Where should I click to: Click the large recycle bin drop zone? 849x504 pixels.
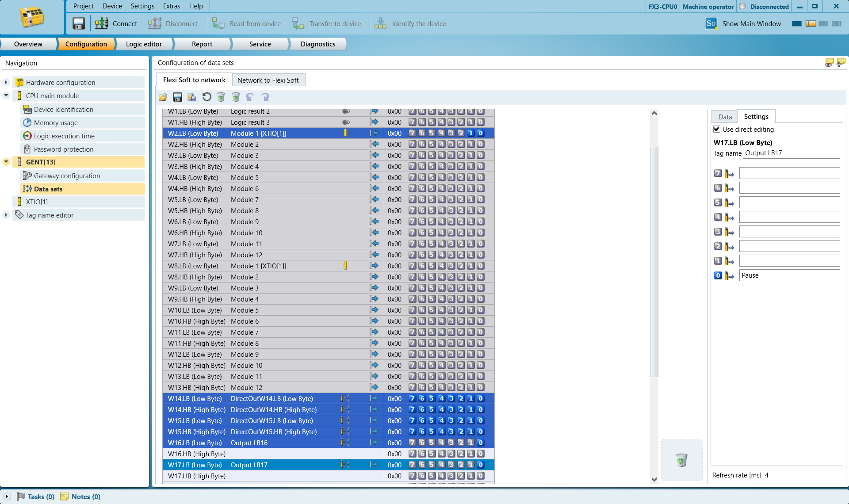(x=681, y=460)
